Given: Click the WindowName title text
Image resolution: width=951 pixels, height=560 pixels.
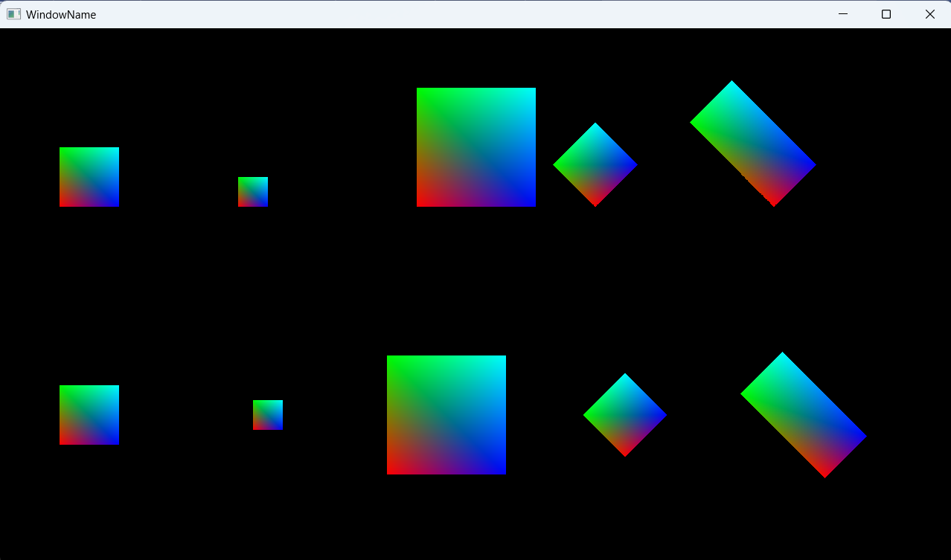Looking at the screenshot, I should point(60,14).
